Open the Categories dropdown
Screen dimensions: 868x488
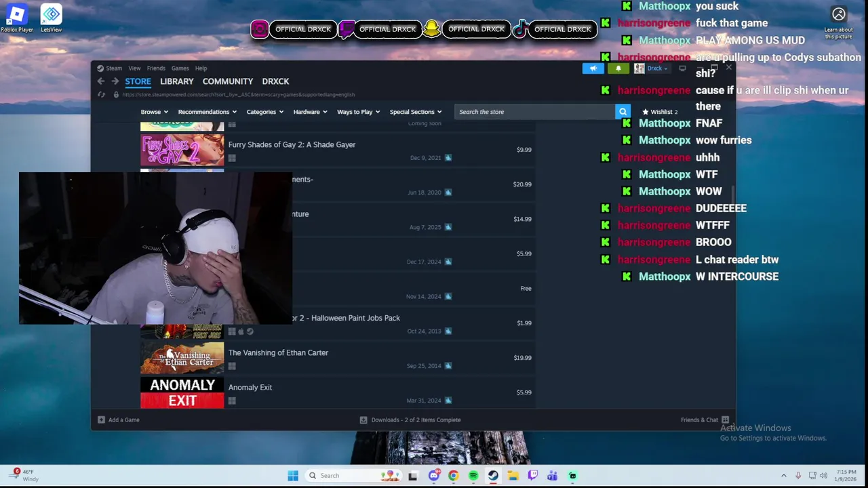pyautogui.click(x=264, y=112)
